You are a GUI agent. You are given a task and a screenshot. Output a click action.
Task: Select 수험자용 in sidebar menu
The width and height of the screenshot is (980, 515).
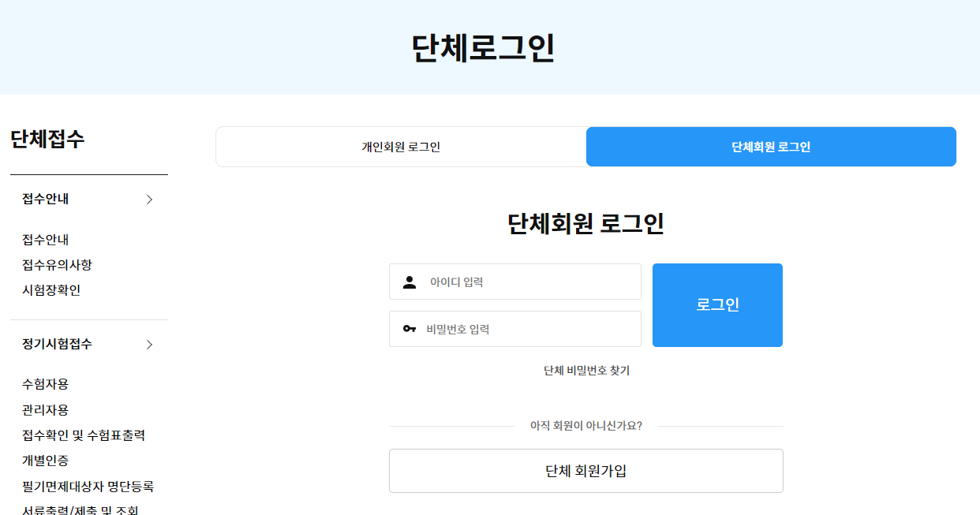46,384
